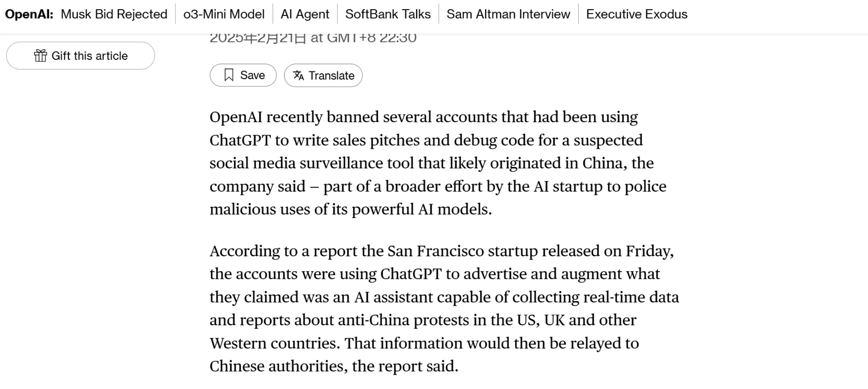This screenshot has width=868, height=389.
Task: Open the o3-Mini Model topic
Action: 224,14
